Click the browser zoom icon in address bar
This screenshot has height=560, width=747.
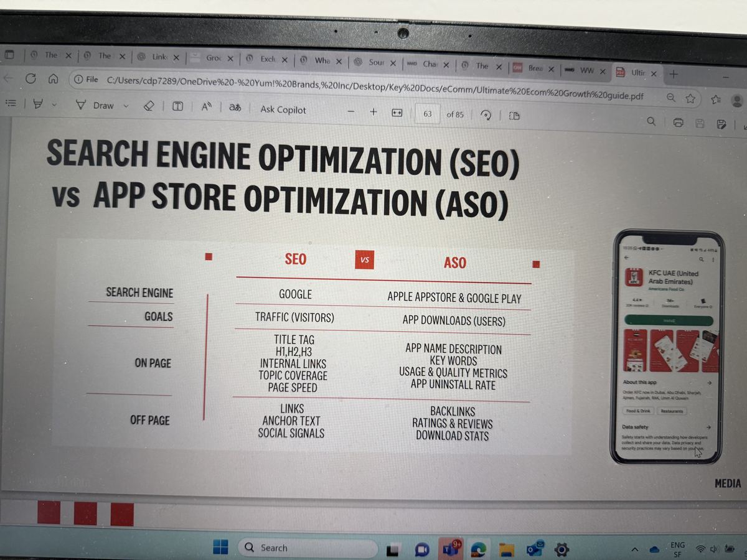click(x=670, y=97)
